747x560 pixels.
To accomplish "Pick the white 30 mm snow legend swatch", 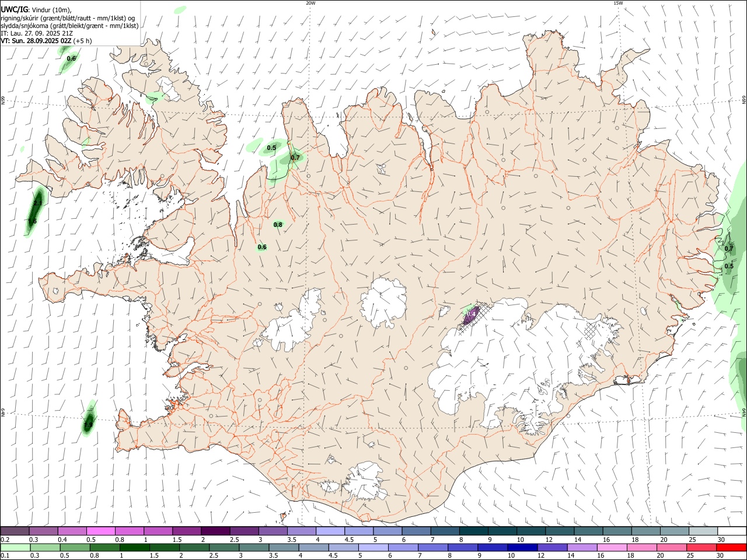I will pyautogui.click(x=732, y=531).
